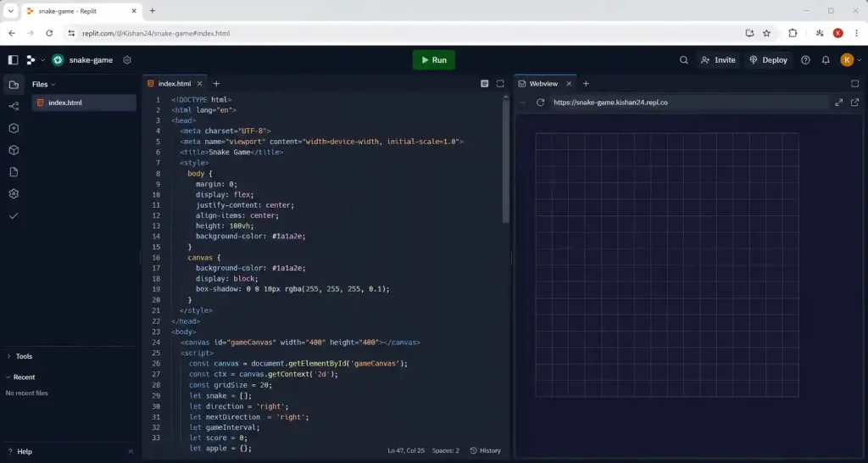Show notifications bell
This screenshot has width=868, height=463.
(x=826, y=60)
